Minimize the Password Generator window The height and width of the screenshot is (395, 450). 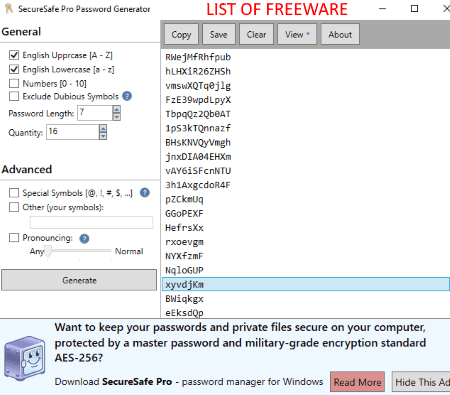(x=383, y=9)
